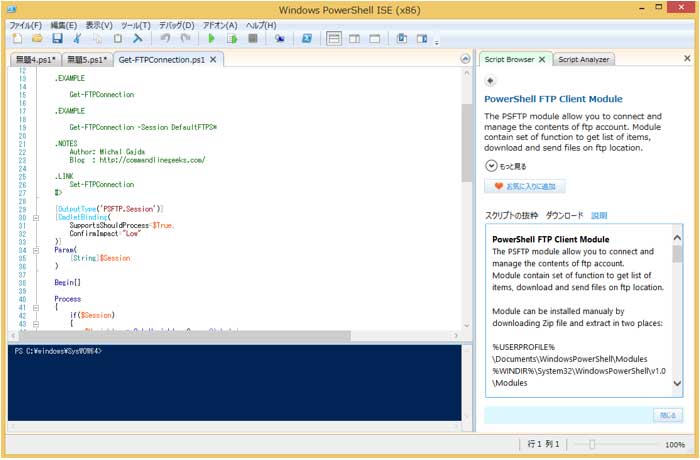The height and width of the screenshot is (460, 700).
Task: Collapse the Process block fold on line 41
Action: click(x=36, y=308)
